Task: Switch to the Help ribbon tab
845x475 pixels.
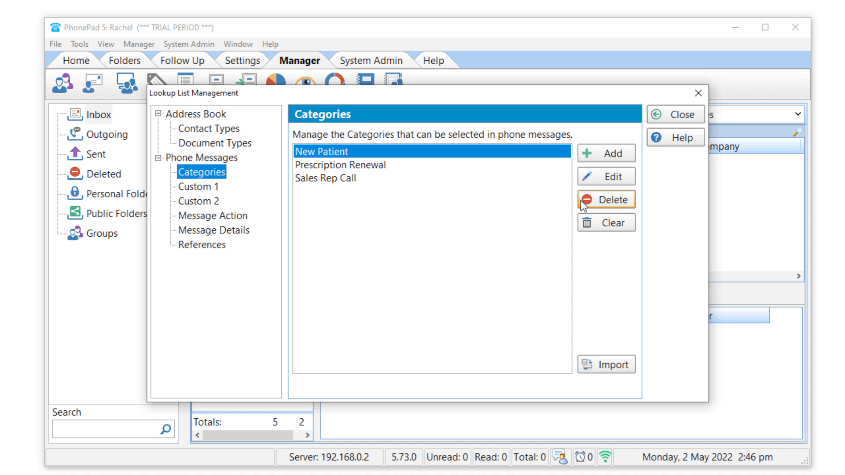Action: point(433,60)
